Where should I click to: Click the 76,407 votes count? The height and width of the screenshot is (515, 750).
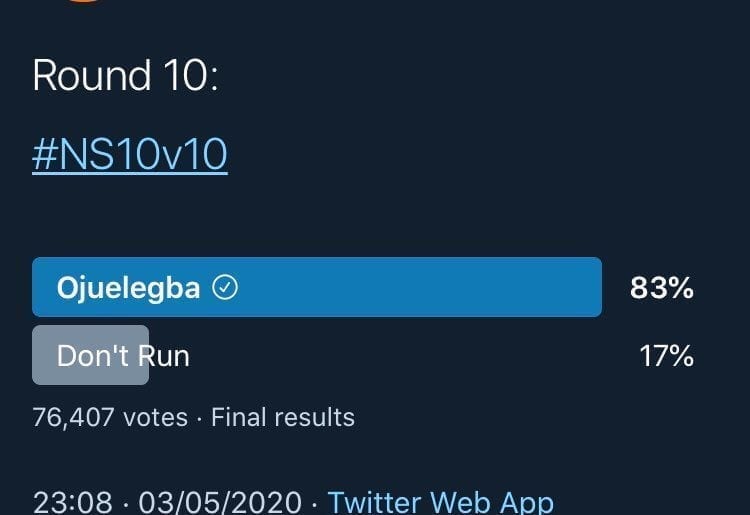(110, 417)
